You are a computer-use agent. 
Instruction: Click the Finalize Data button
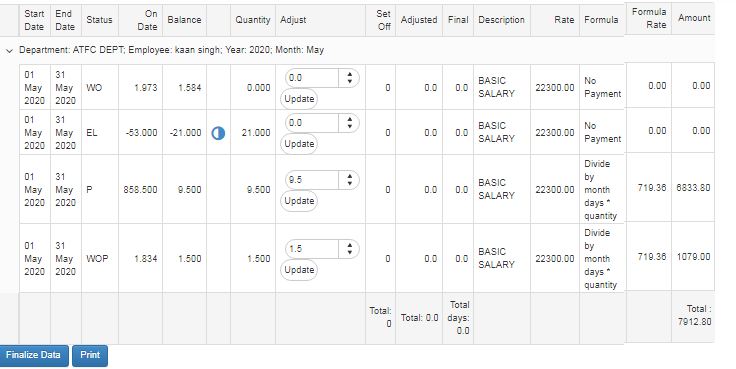(x=34, y=355)
